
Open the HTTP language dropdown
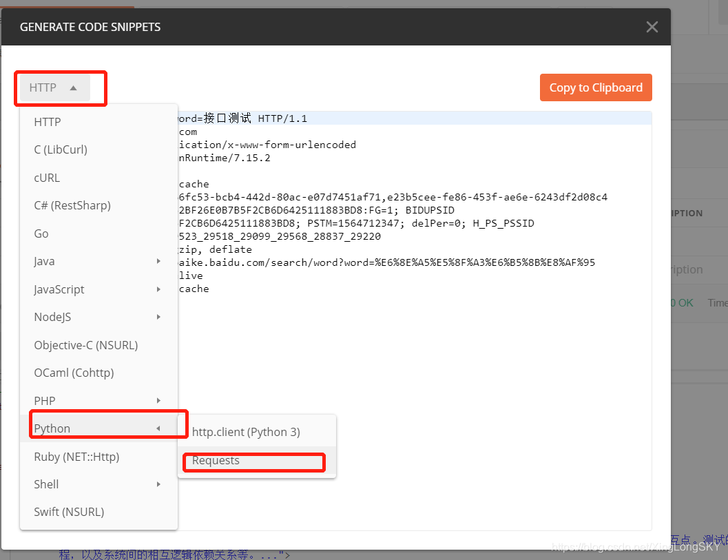click(x=54, y=87)
